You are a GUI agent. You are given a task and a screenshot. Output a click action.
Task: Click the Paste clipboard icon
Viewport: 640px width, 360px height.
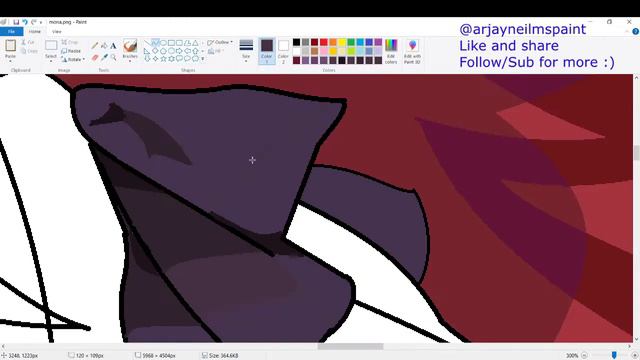click(x=11, y=45)
